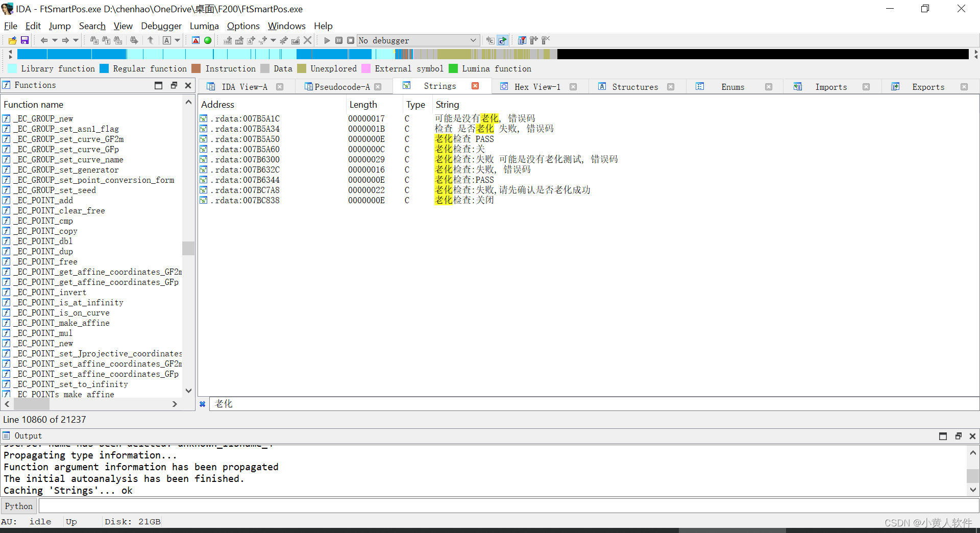Sort by the String column header
This screenshot has width=980, height=533.
click(447, 105)
